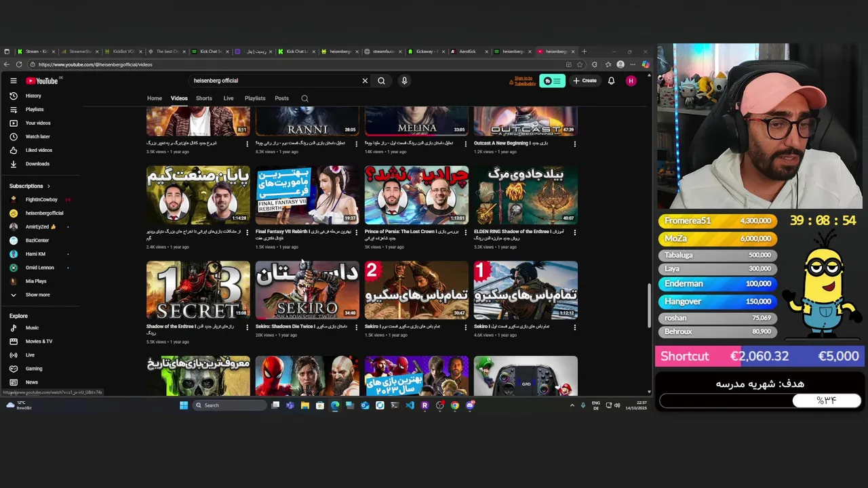Click the Outcast A New Beginning video title
This screenshot has height=488, width=868.
pos(511,143)
